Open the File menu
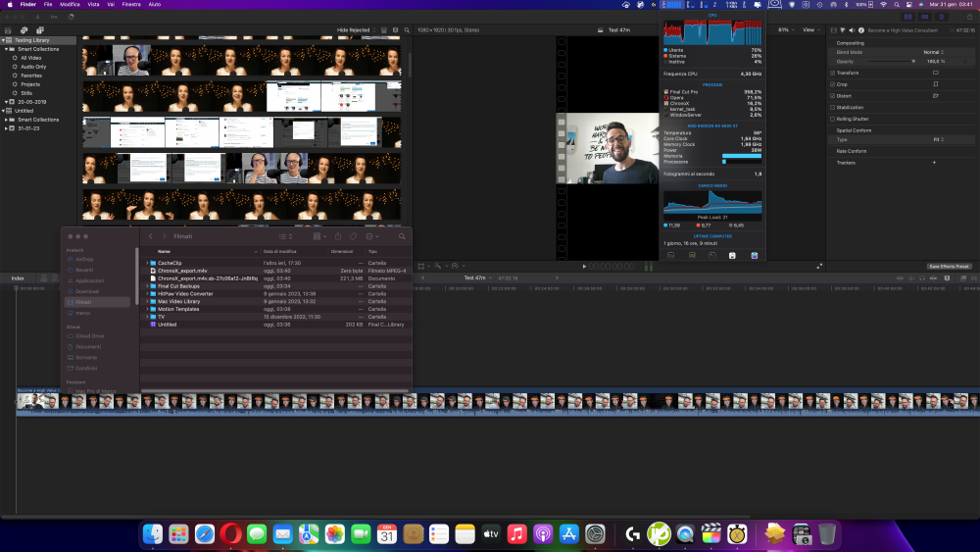The width and height of the screenshot is (980, 552). point(48,4)
